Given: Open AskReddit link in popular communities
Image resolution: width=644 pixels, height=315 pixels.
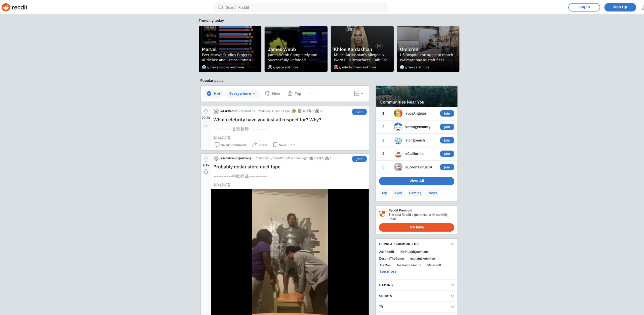Looking at the screenshot, I should point(386,252).
